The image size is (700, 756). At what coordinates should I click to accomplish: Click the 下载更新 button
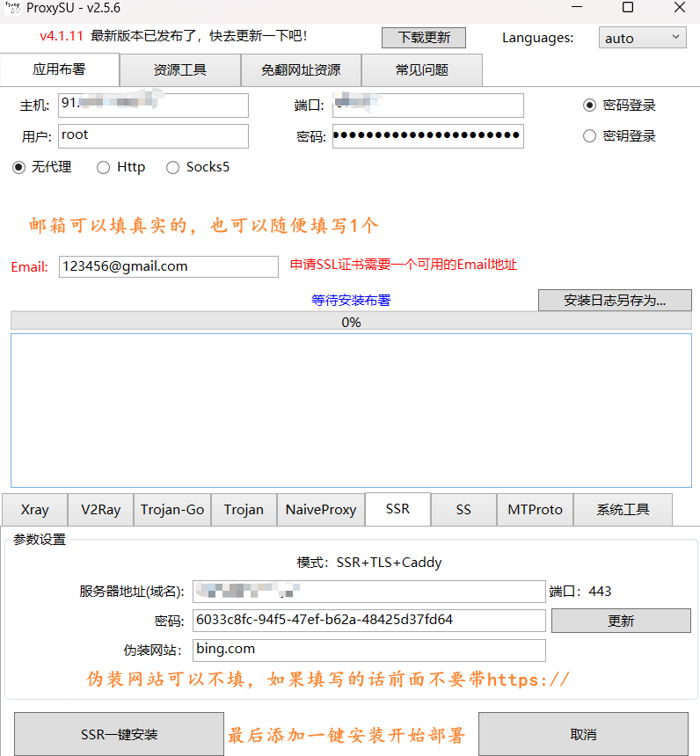pyautogui.click(x=424, y=38)
